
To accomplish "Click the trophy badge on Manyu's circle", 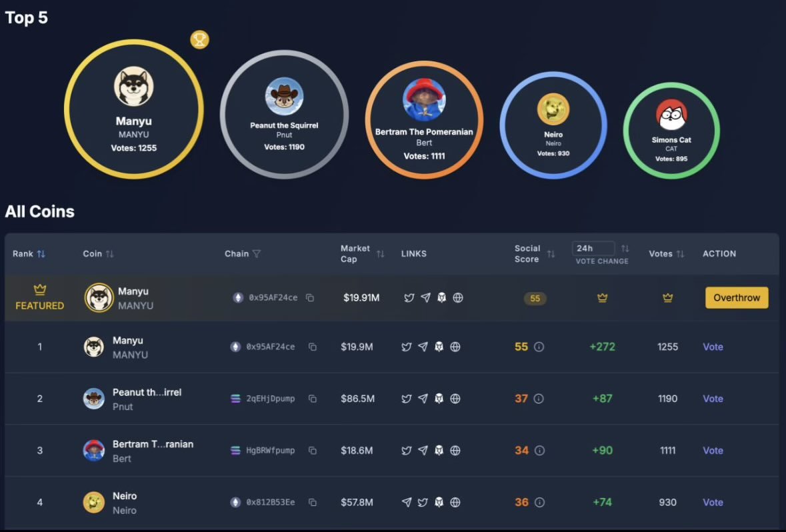I will 198,40.
